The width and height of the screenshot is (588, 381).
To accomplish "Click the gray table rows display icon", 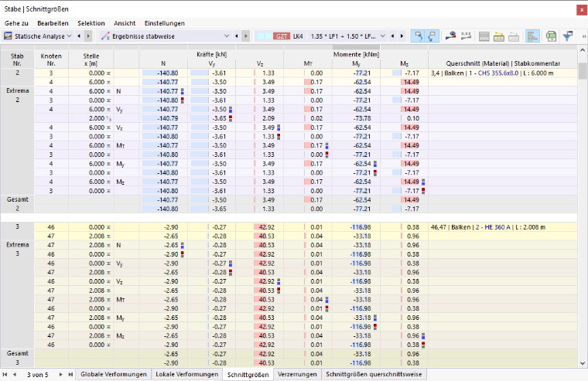I will pos(484,36).
